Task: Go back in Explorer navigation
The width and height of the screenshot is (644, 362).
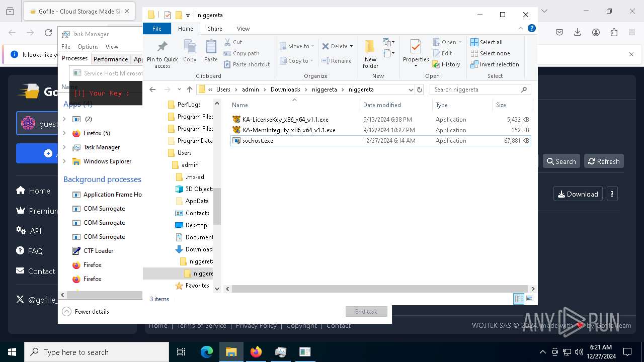Action: point(152,89)
